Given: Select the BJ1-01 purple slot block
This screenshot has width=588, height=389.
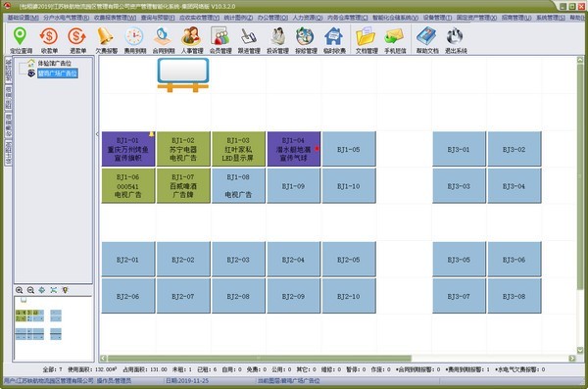Looking at the screenshot, I should pos(127,149).
